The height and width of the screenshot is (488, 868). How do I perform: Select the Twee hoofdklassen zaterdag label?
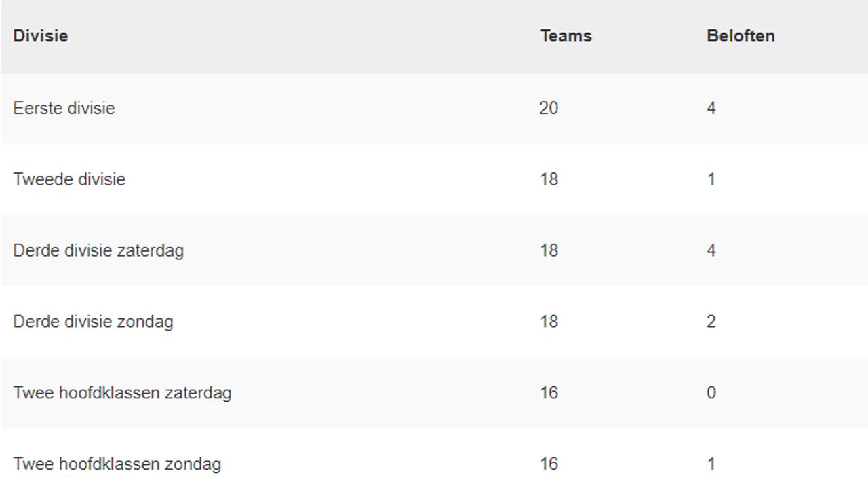point(122,393)
